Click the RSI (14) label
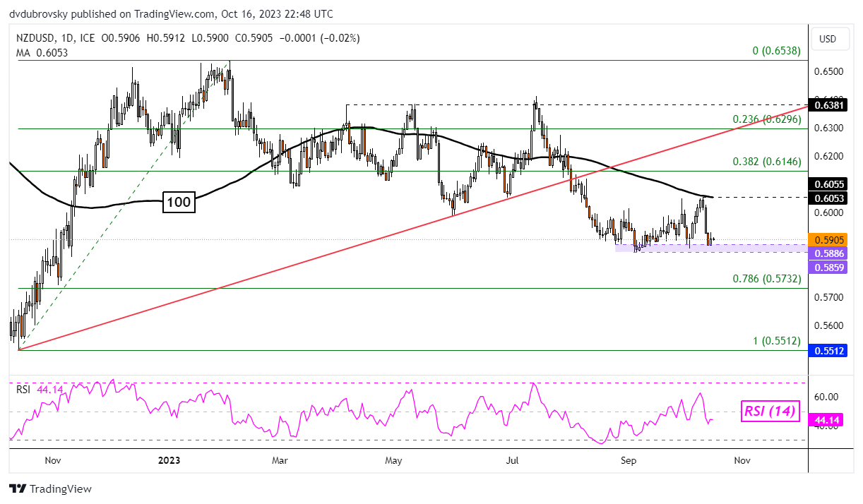 [x=770, y=411]
